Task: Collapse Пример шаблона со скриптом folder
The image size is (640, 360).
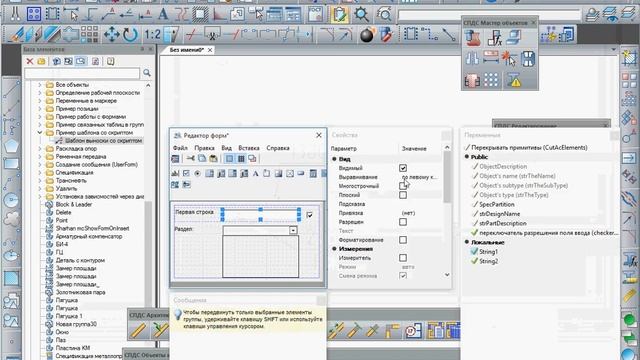Action: (40, 133)
